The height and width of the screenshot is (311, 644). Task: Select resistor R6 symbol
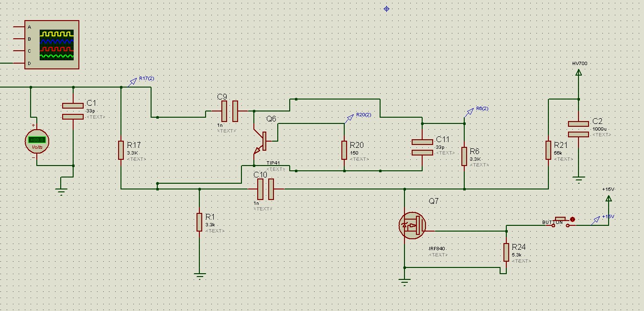coord(464,156)
